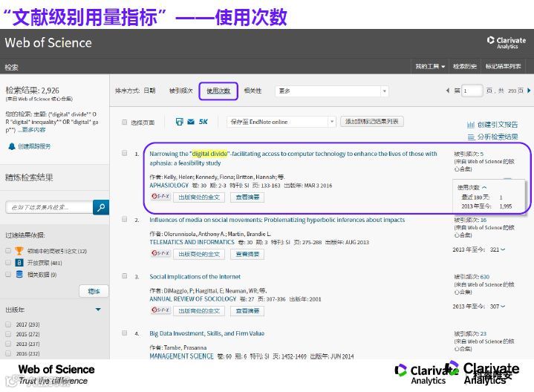Open Big Data Investment, Skills article link
Viewport: 534px width, 392px height.
pos(206,333)
